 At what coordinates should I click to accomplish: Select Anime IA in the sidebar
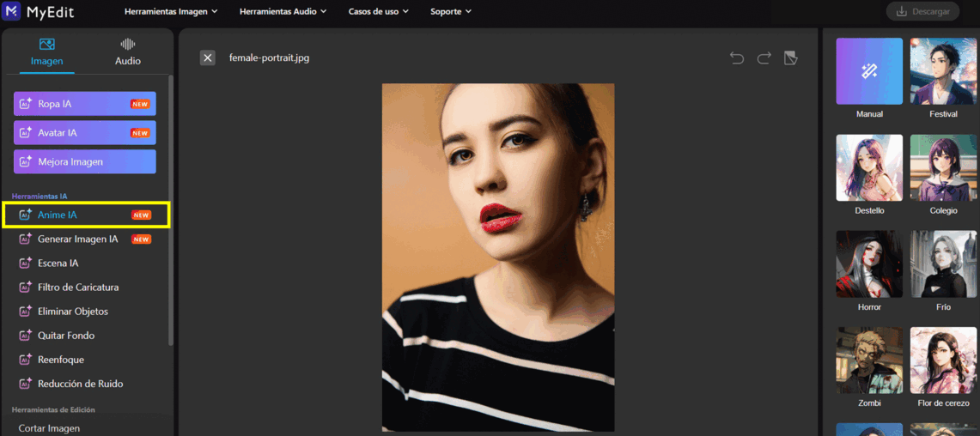(86, 215)
